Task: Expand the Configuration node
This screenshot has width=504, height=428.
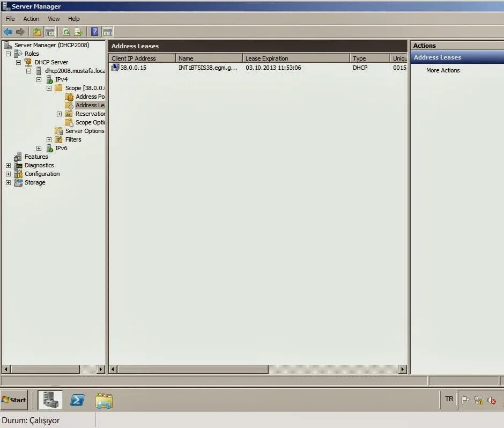Action: (9, 174)
